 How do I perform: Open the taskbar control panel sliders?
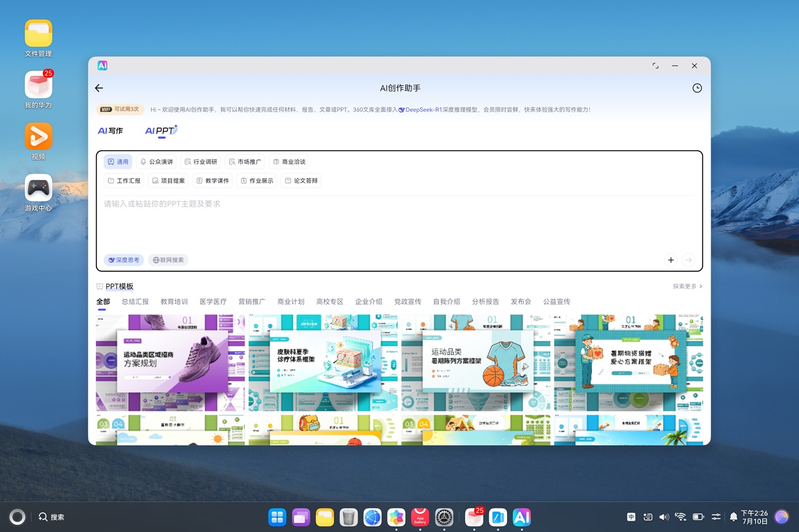tap(716, 517)
